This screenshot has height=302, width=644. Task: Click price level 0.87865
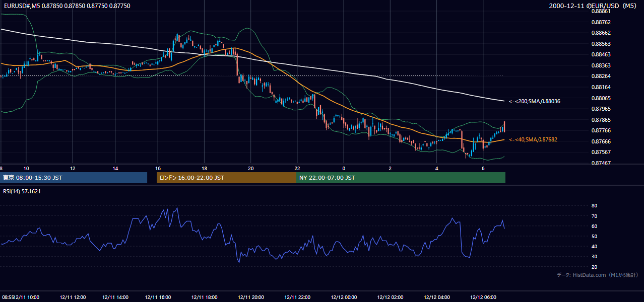pyautogui.click(x=601, y=120)
